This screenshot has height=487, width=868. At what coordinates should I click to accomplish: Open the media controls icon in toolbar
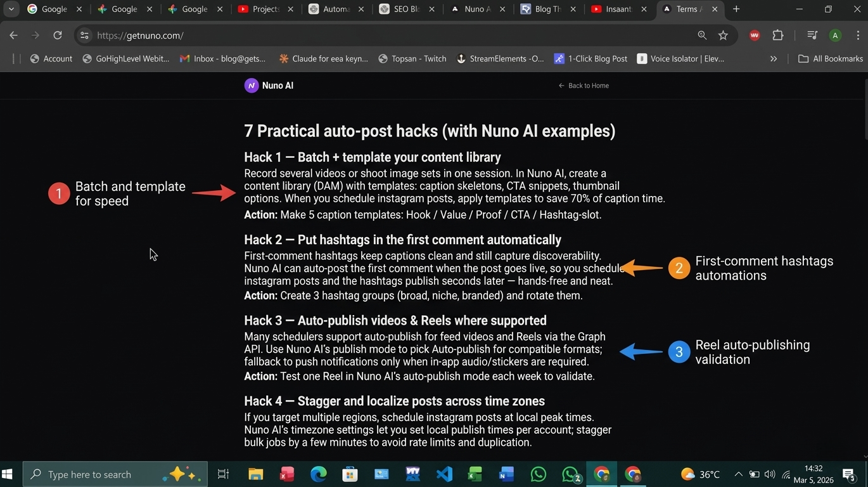click(812, 36)
